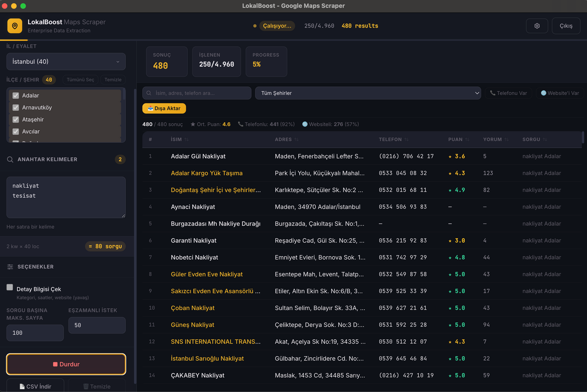Open the Güneş Nakliyat link
The image size is (587, 392).
click(193, 325)
